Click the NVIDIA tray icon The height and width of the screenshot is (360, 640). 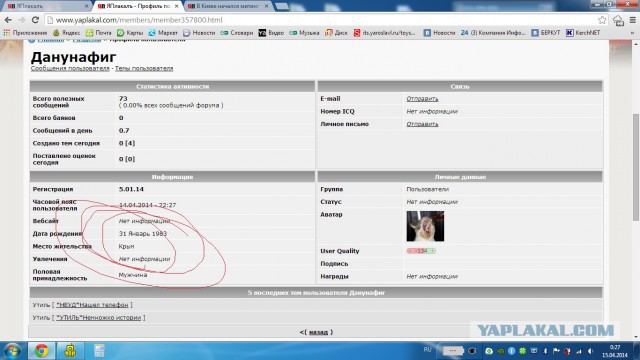500,351
